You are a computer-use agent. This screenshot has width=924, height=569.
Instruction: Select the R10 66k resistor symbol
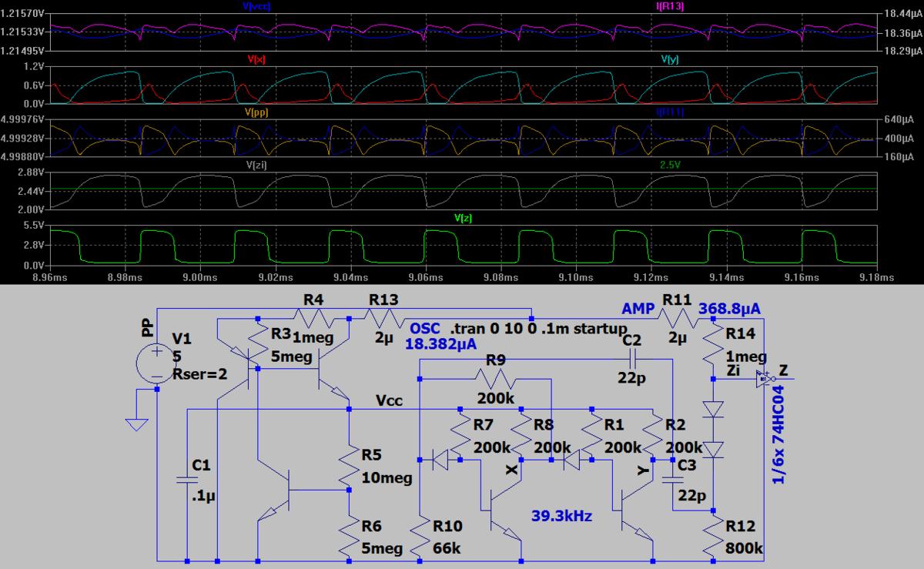[x=420, y=537]
